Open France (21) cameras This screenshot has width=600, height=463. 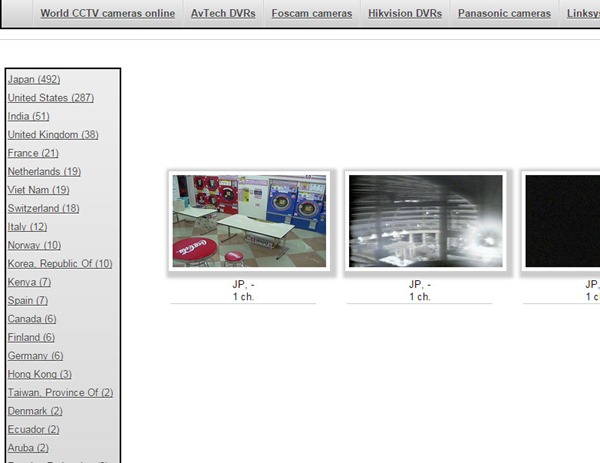pyautogui.click(x=33, y=153)
